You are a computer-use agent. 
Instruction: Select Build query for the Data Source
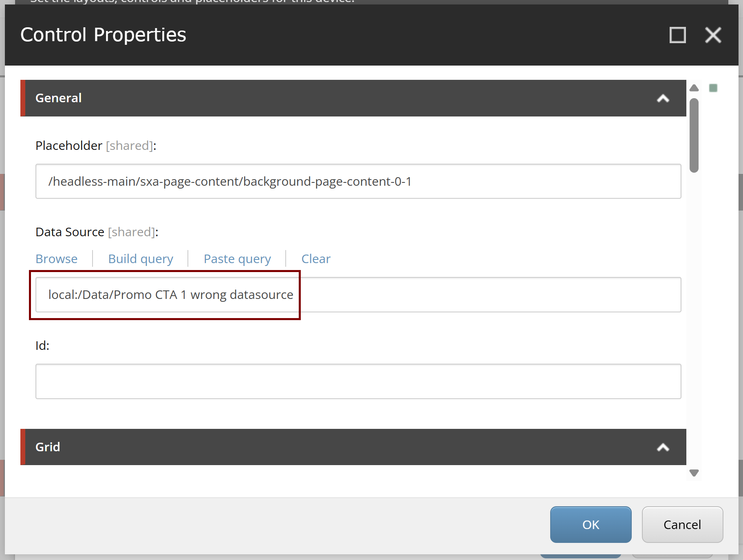[140, 259]
